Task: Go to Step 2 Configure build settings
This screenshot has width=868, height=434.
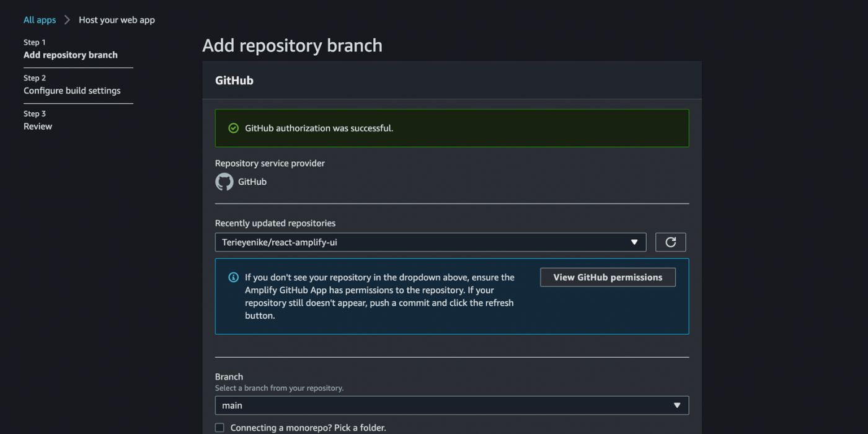Action: point(72,91)
